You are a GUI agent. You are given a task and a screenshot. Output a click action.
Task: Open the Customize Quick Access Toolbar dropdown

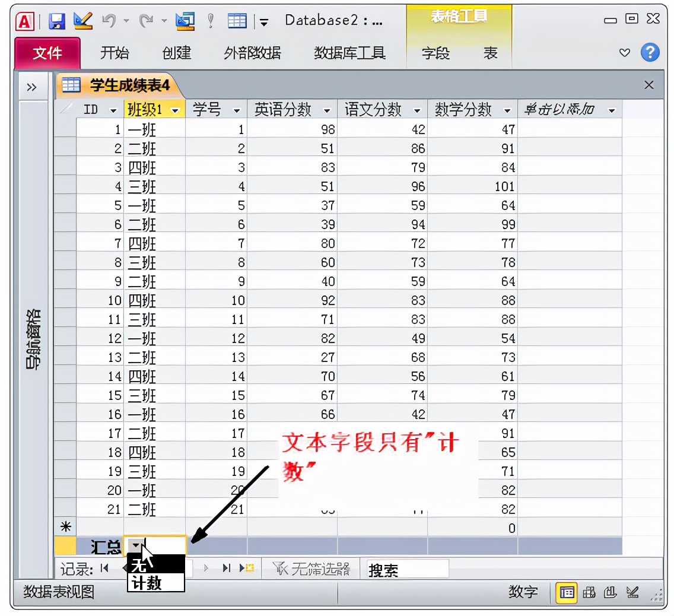(264, 21)
